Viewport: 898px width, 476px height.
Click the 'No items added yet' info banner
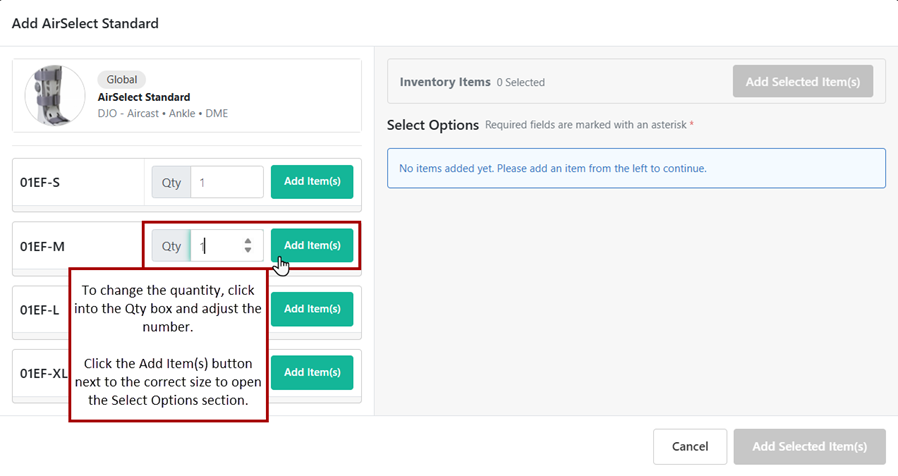coord(636,168)
